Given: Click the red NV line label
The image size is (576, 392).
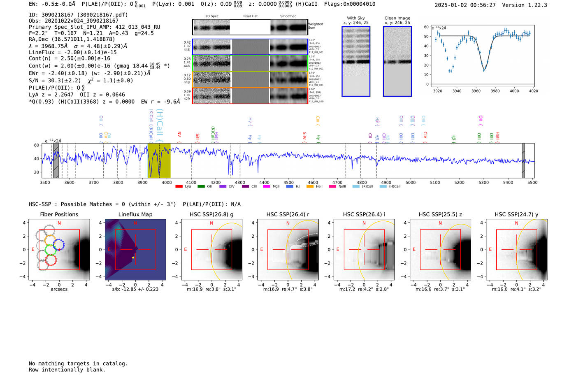Looking at the screenshot, I should (x=179, y=137).
